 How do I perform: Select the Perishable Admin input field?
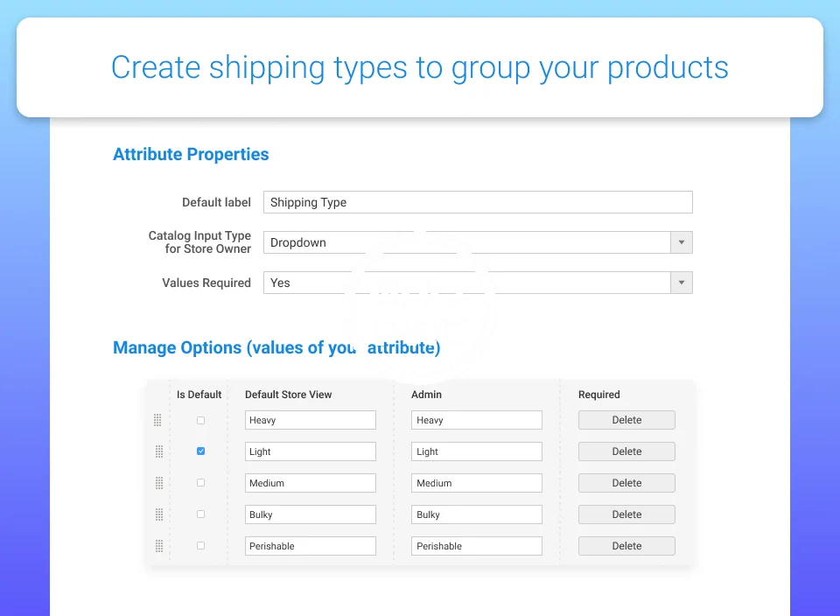click(476, 546)
